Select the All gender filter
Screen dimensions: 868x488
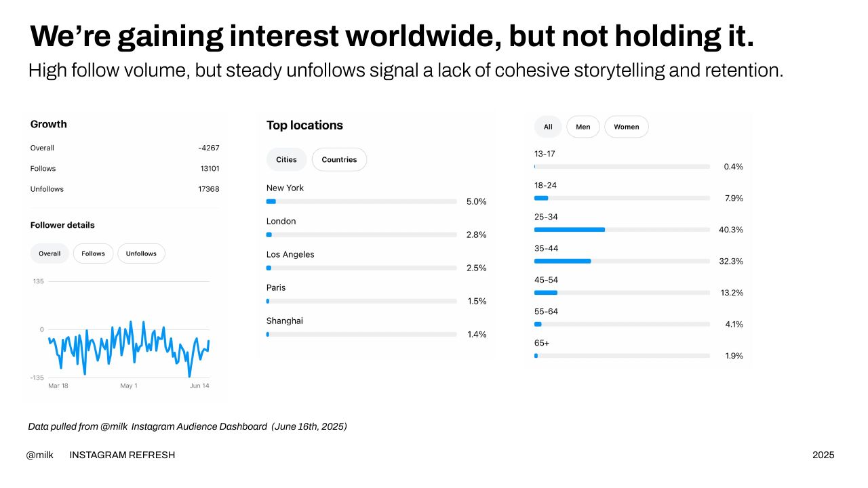click(548, 127)
